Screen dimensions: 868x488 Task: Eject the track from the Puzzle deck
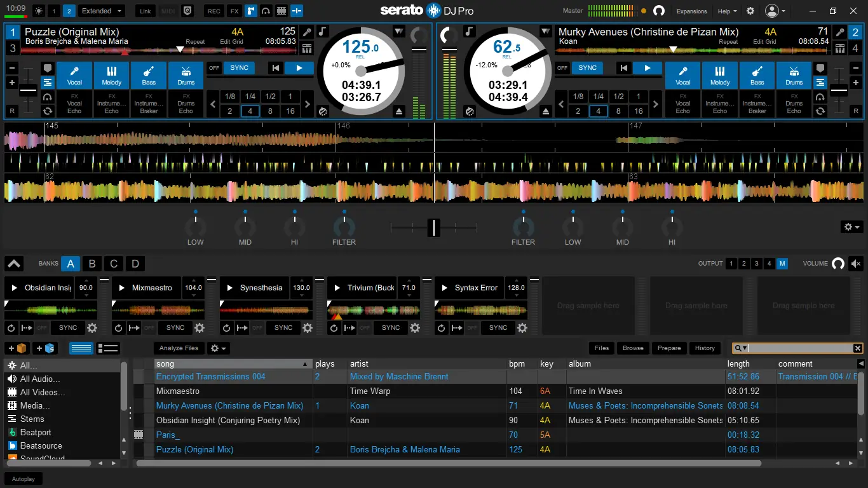pos(399,111)
